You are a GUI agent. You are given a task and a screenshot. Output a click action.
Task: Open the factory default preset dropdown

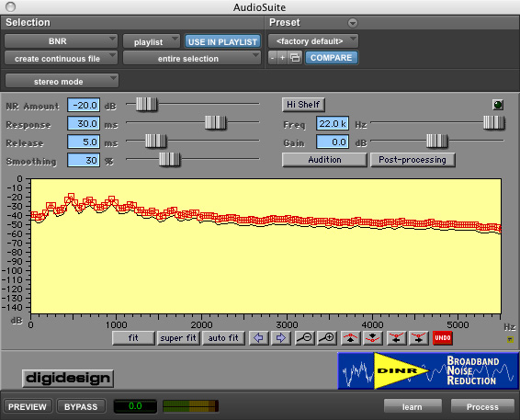[312, 41]
